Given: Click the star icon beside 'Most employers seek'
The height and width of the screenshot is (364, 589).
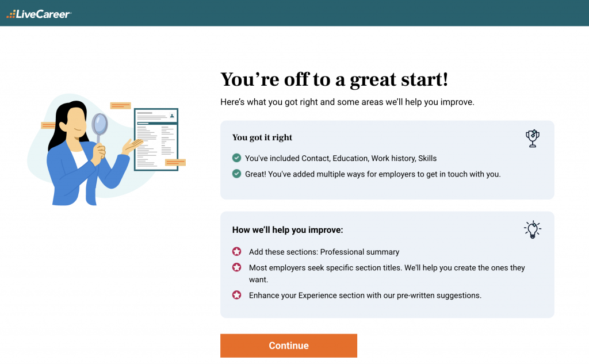Looking at the screenshot, I should pyautogui.click(x=236, y=267).
